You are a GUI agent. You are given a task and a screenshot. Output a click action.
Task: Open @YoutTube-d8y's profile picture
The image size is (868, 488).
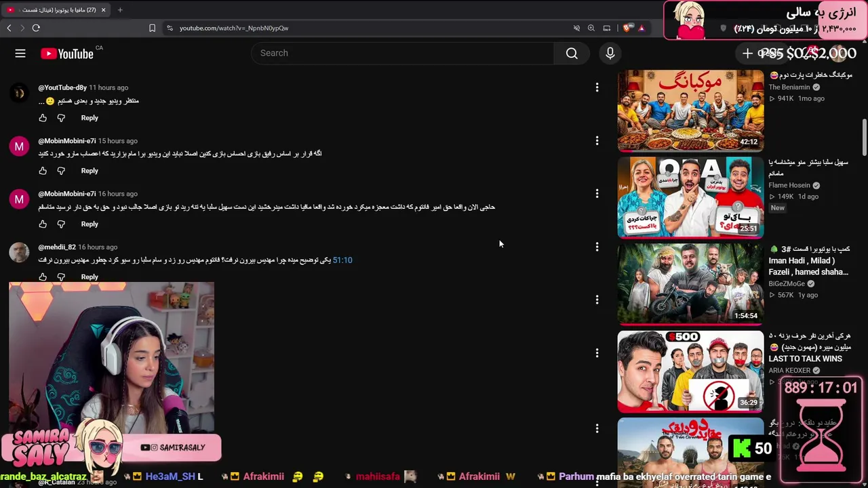click(19, 93)
